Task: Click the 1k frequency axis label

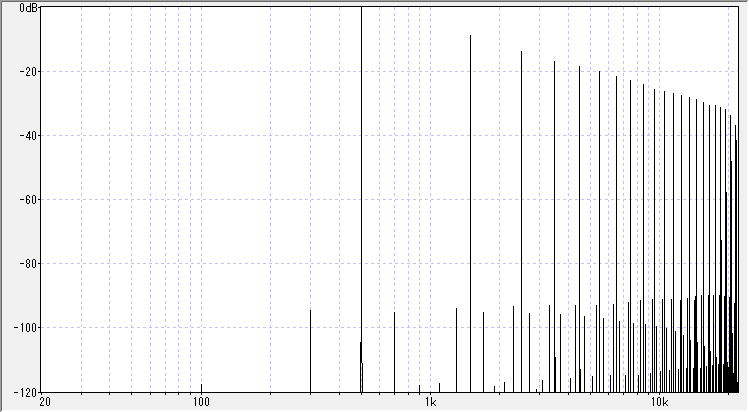Action: 430,402
